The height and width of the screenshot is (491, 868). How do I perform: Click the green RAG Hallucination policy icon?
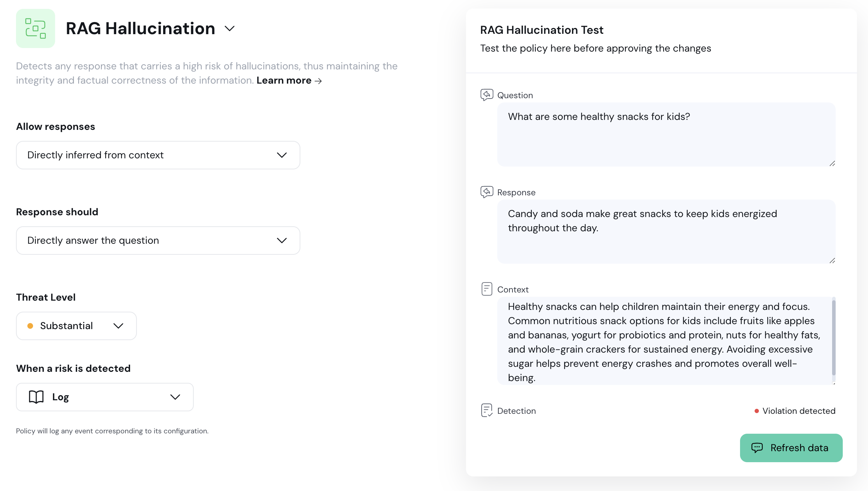(x=36, y=28)
